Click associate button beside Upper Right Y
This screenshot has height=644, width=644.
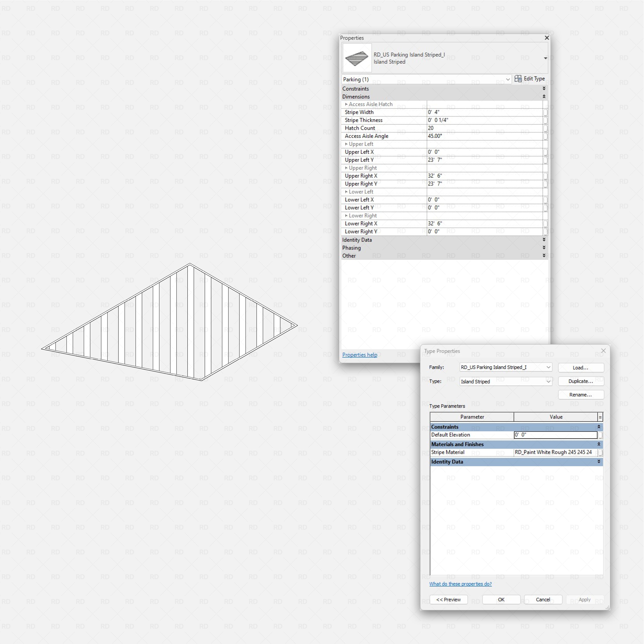[545, 184]
